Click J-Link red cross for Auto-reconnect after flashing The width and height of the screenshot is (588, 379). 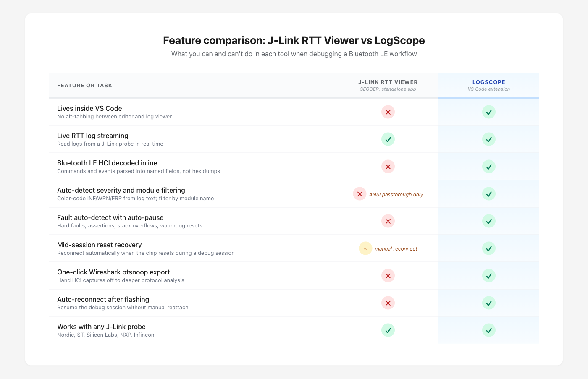(x=388, y=303)
